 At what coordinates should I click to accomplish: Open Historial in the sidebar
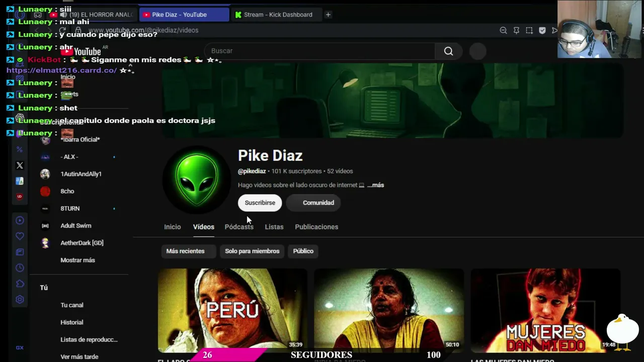point(72,322)
